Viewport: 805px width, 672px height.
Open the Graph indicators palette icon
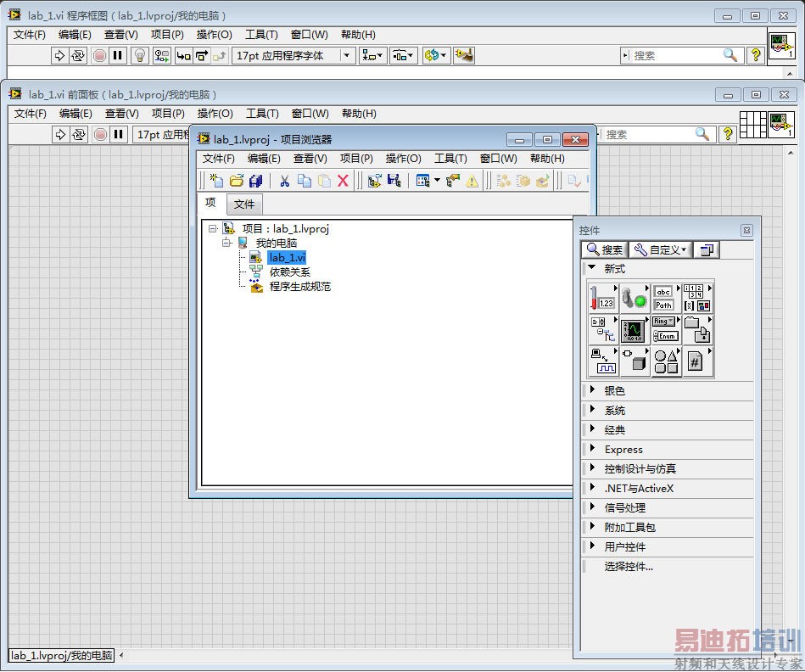point(633,329)
